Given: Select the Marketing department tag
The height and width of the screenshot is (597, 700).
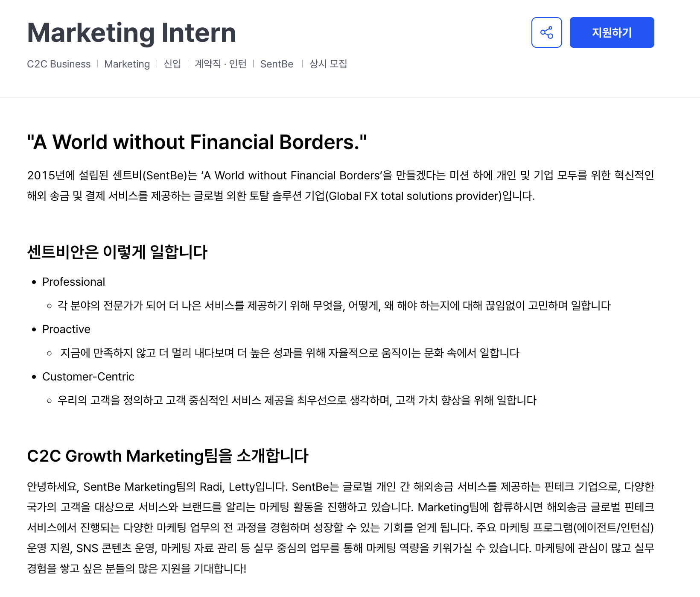Looking at the screenshot, I should coord(127,64).
